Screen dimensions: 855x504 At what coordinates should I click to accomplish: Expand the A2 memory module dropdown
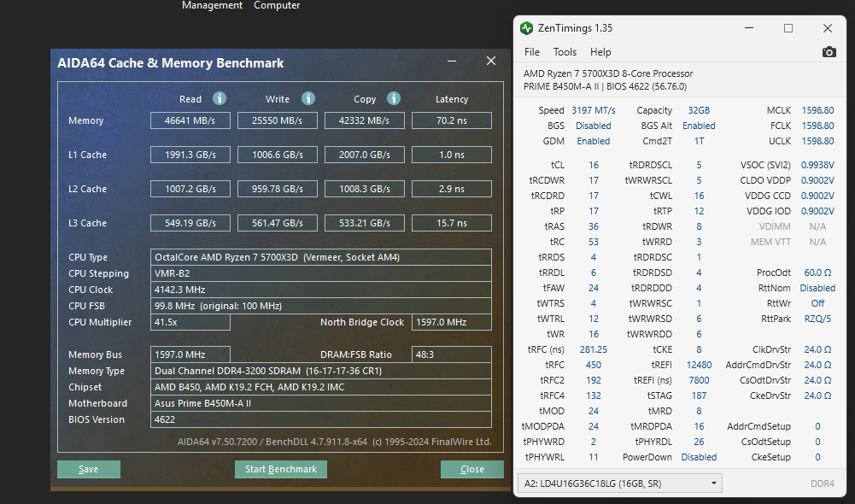point(620,483)
